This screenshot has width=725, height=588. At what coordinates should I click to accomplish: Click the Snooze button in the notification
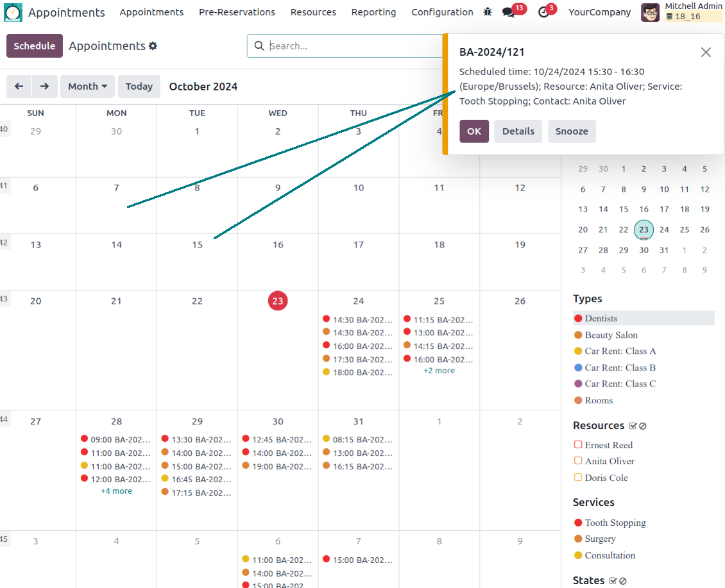click(571, 131)
